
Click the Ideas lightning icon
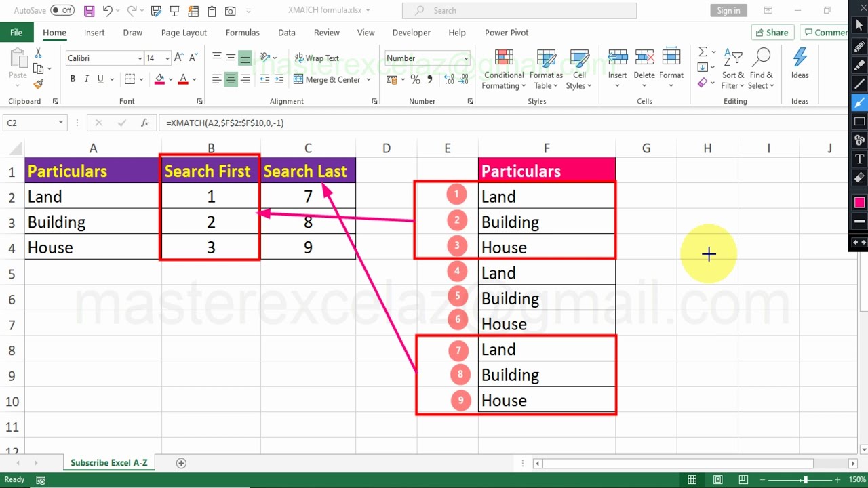(800, 64)
